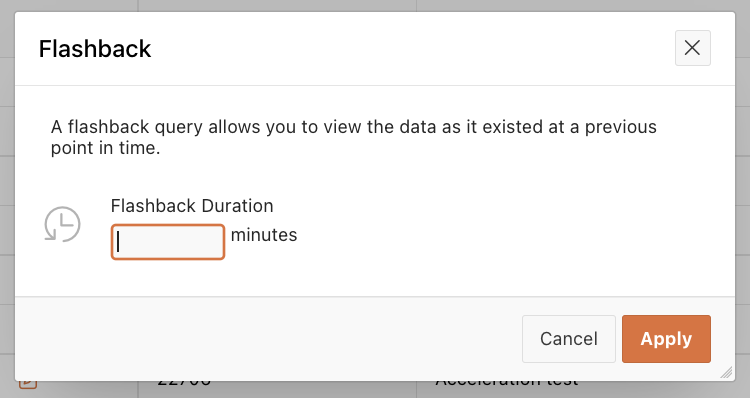
Task: Apply the flashback query
Action: pos(666,339)
